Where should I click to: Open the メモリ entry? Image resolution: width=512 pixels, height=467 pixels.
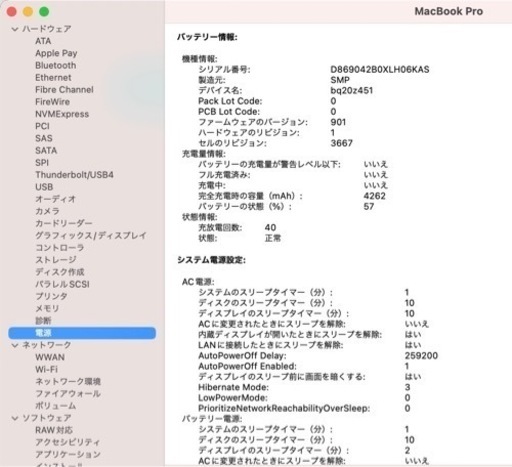pos(47,309)
